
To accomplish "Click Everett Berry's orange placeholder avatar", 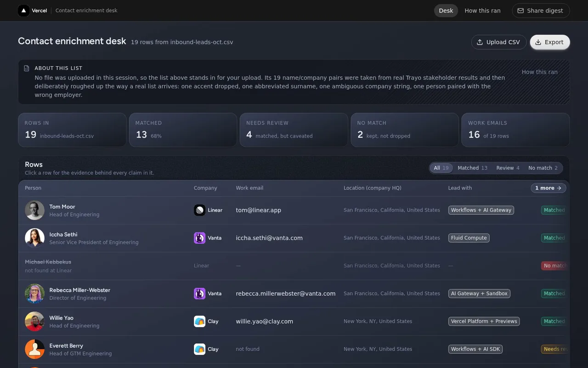I will pyautogui.click(x=34, y=349).
